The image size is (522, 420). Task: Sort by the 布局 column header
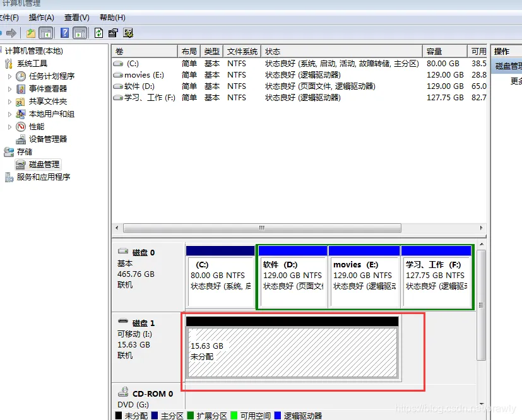pos(189,52)
